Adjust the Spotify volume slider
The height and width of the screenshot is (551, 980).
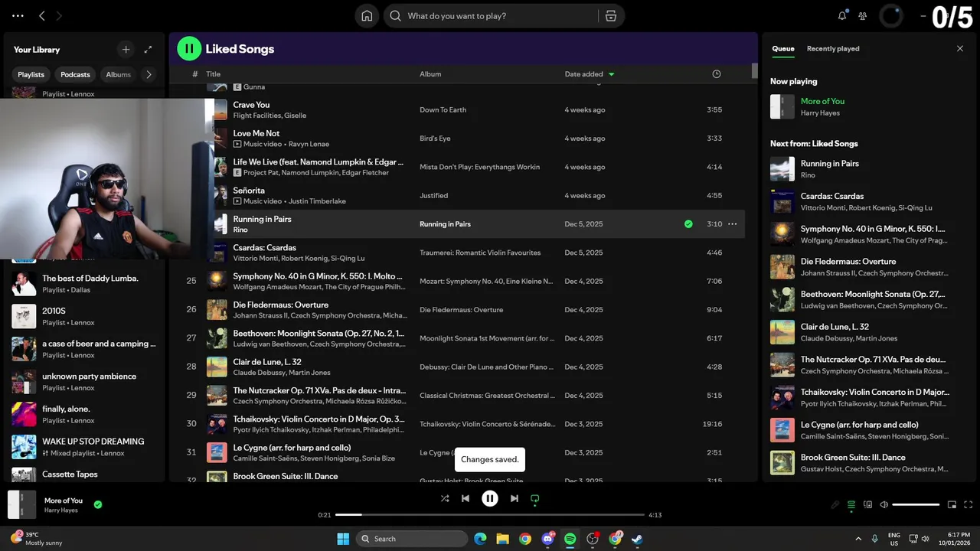point(916,504)
